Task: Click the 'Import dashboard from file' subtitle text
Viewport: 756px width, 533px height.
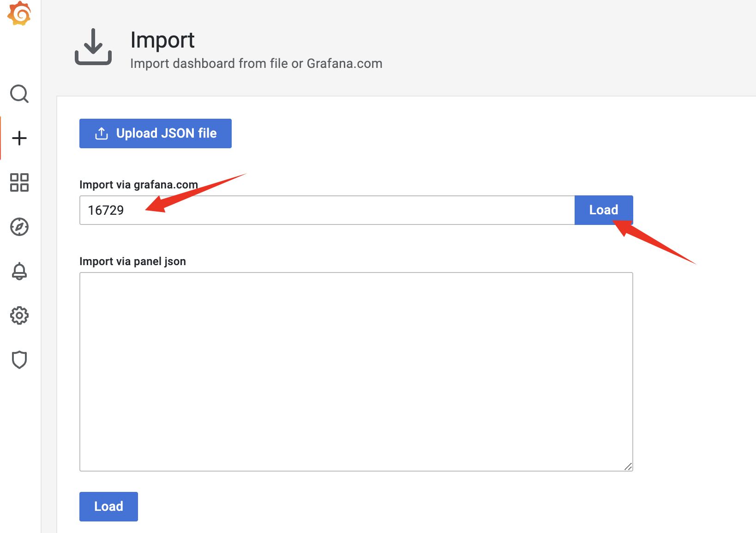Action: click(x=256, y=64)
